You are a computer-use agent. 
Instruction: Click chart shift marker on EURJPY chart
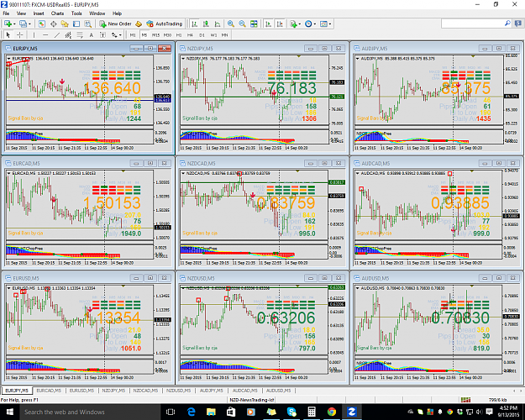click(x=123, y=56)
